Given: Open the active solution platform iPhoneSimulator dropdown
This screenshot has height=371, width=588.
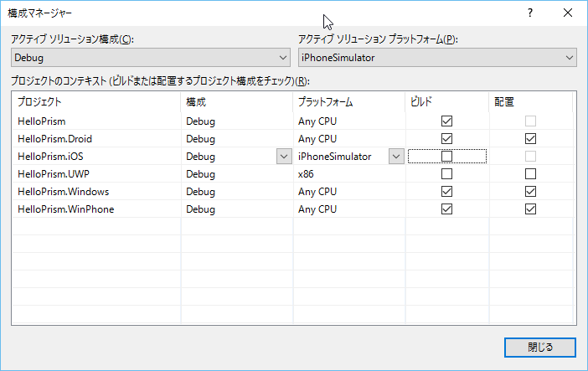Looking at the screenshot, I should point(437,58).
